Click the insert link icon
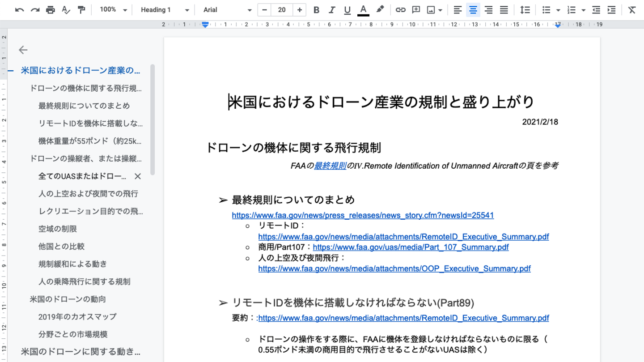Image resolution: width=644 pixels, height=362 pixels. (x=400, y=10)
